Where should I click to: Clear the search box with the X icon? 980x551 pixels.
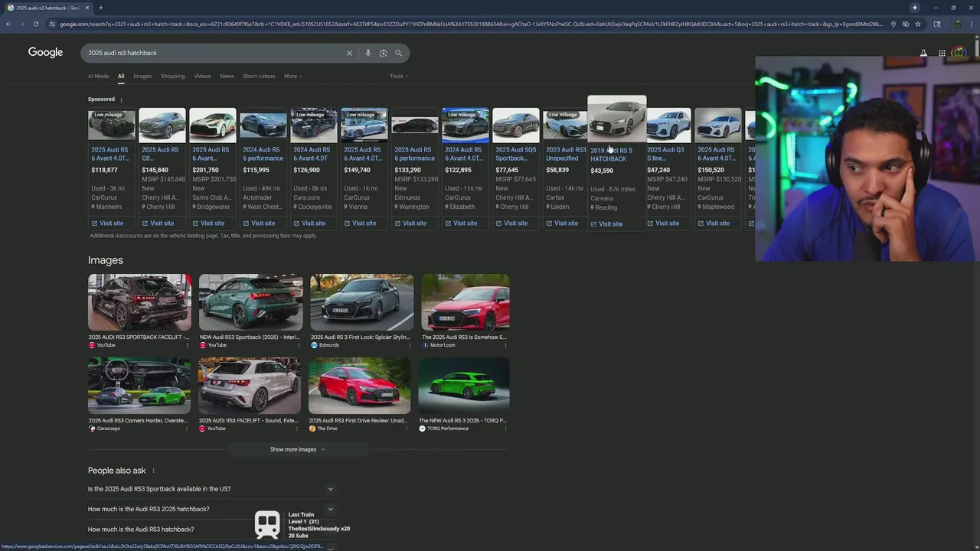coord(349,53)
